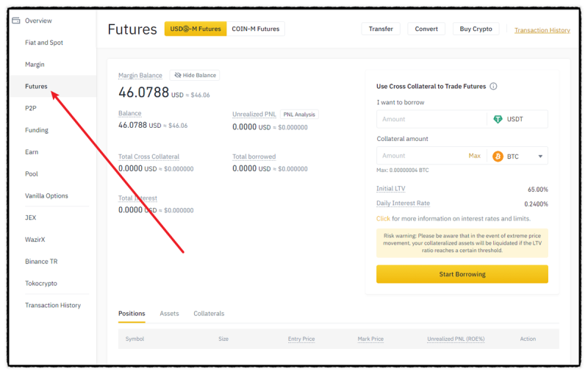The image size is (588, 374).
Task: Click the Balance label
Action: coord(130,113)
